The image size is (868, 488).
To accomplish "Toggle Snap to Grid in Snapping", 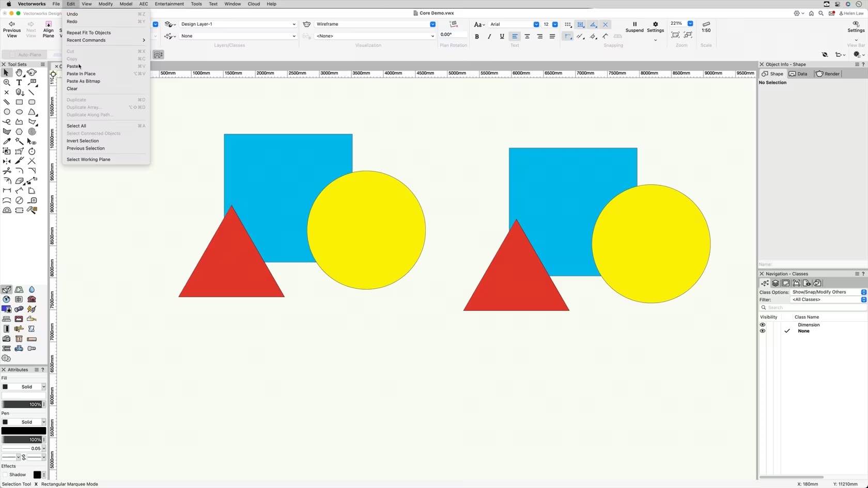I will [568, 24].
